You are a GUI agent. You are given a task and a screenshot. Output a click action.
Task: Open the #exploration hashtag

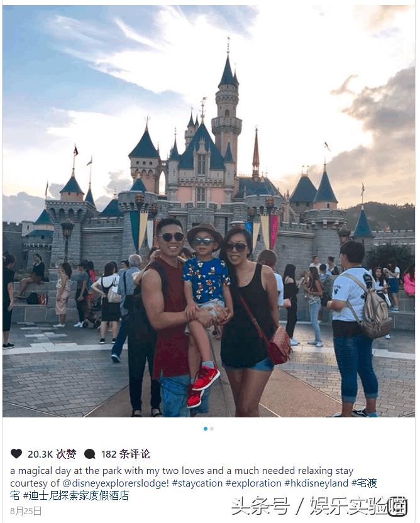click(x=253, y=483)
